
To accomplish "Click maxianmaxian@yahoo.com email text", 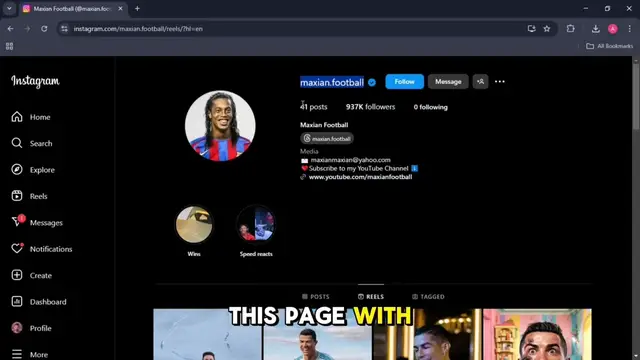I will (x=350, y=160).
